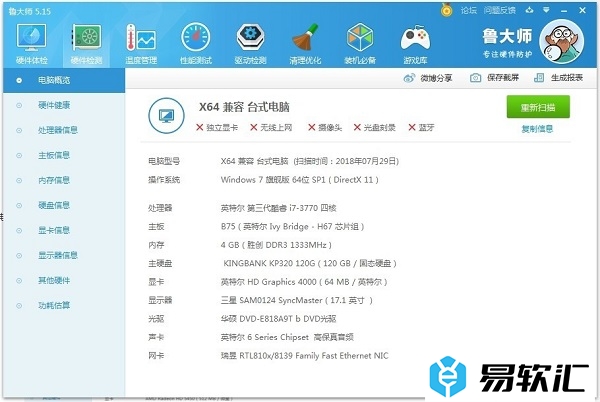Click the bullet dot beside 处理器信息

click(x=19, y=130)
